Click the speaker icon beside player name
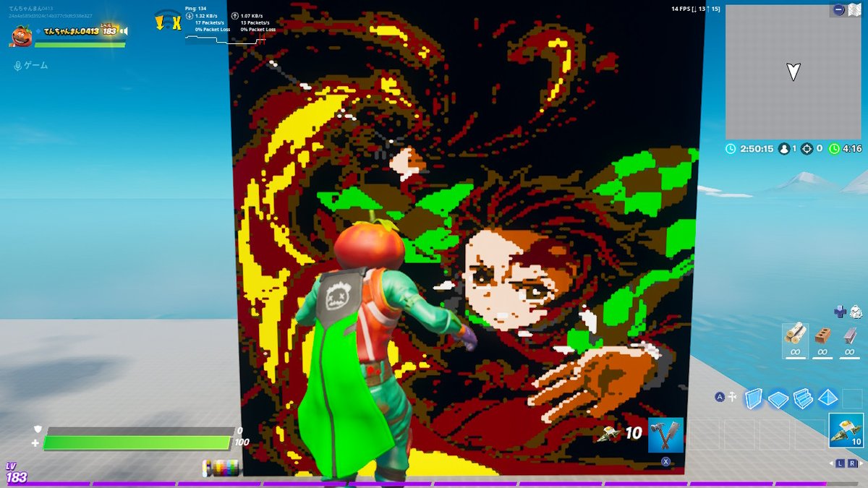The width and height of the screenshot is (868, 488). pos(124,31)
